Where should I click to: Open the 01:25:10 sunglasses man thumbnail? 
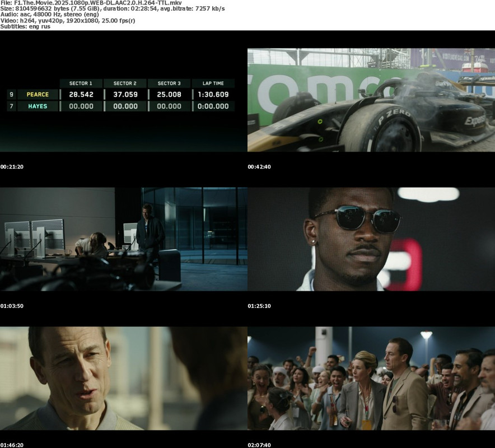371,239
